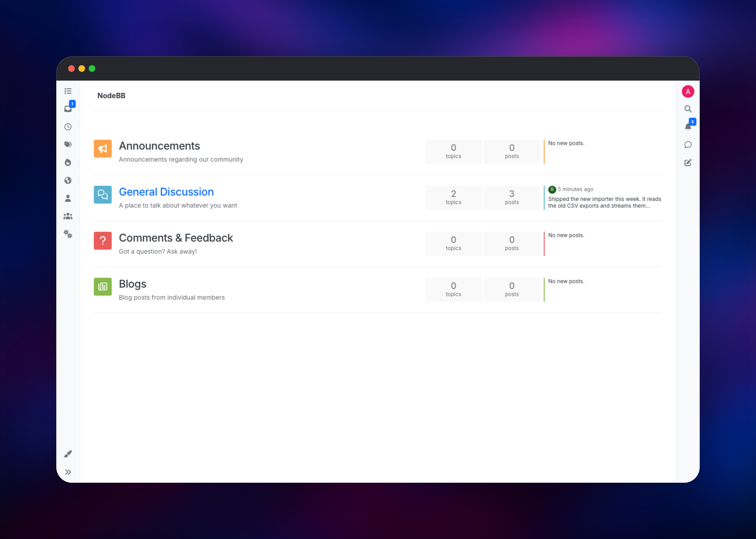Click Announcements '0 posts' count
This screenshot has width=756, height=539.
[x=512, y=152]
